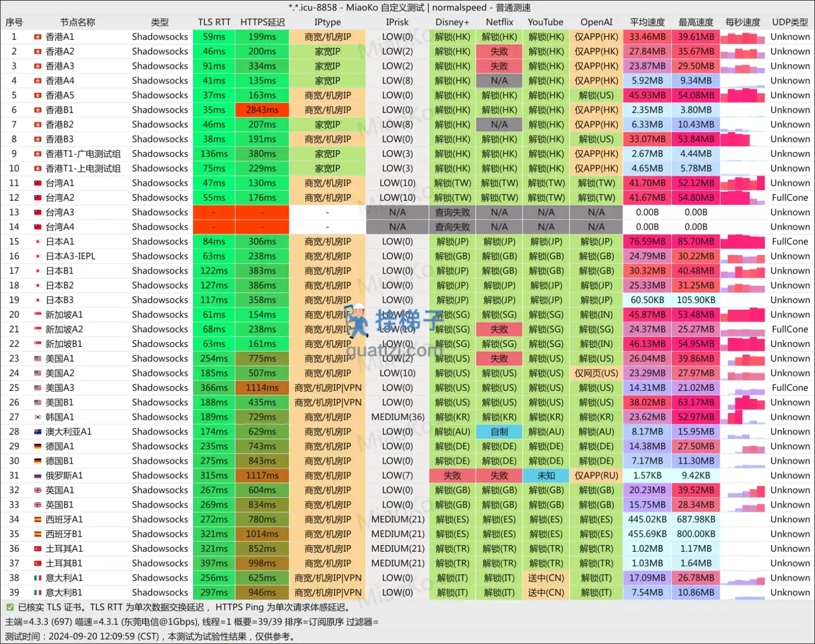The image size is (815, 644).
Task: Click the flag icon next to 意大利B1
Action: [38, 593]
